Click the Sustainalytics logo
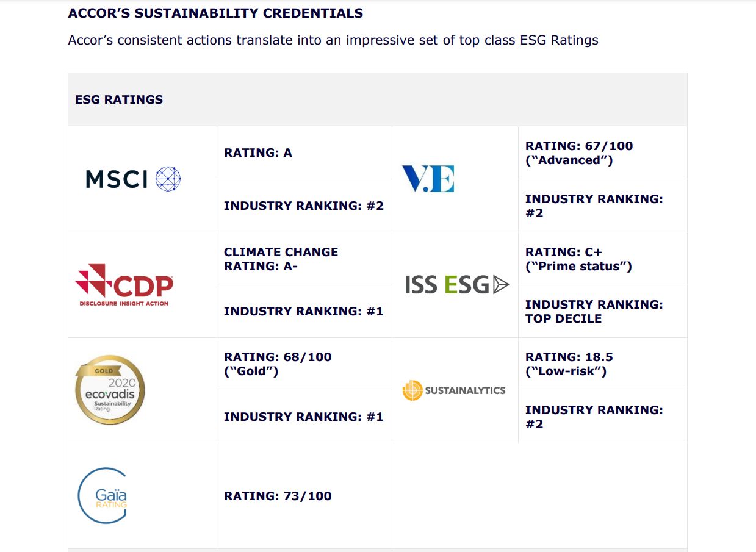 [x=454, y=390]
